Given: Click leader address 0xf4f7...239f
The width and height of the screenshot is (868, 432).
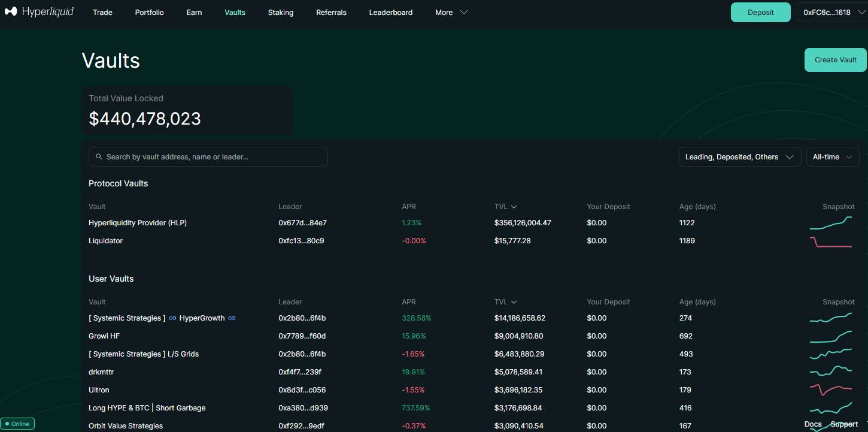Looking at the screenshot, I should click(300, 372).
